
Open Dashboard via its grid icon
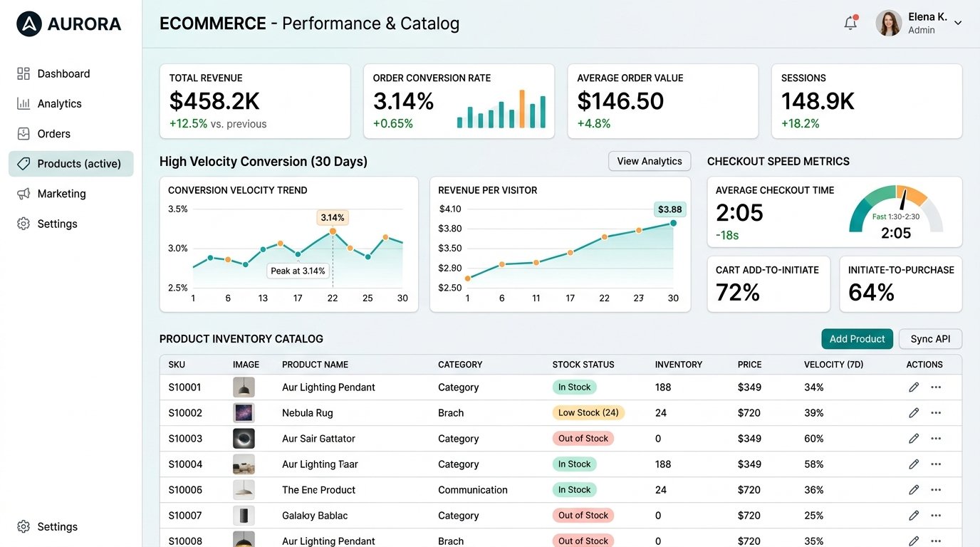coord(24,73)
